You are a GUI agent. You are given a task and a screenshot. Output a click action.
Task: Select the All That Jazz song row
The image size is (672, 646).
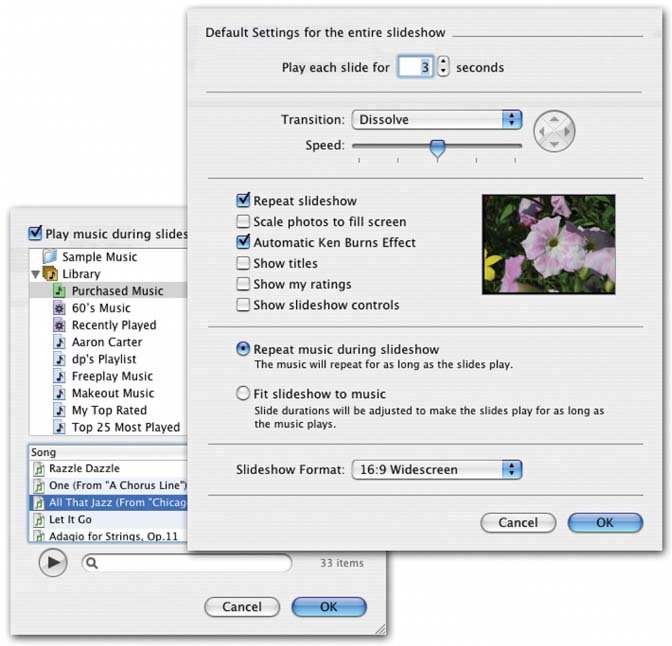[108, 502]
